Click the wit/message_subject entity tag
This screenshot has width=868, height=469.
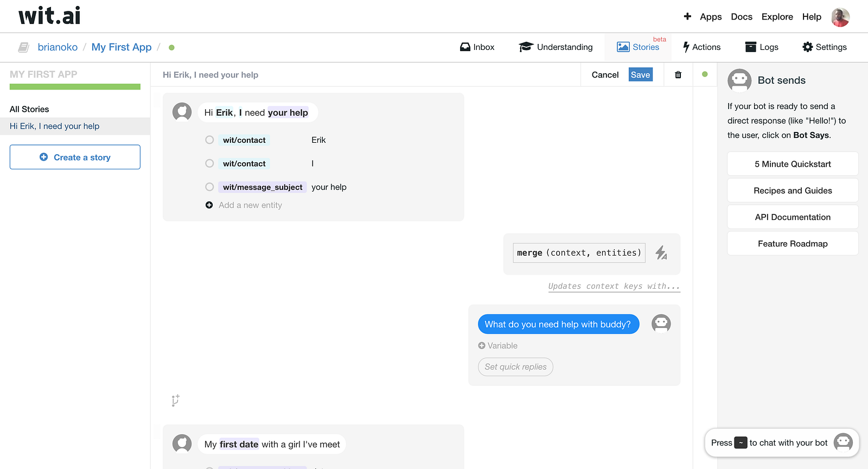coord(263,187)
